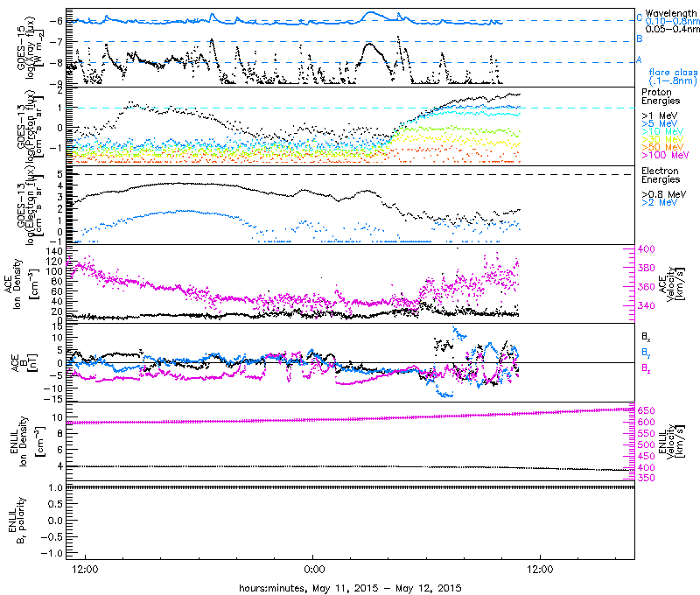
Task: Click the '0.05-0.4nm' wavelength legend label
Action: pyautogui.click(x=672, y=29)
